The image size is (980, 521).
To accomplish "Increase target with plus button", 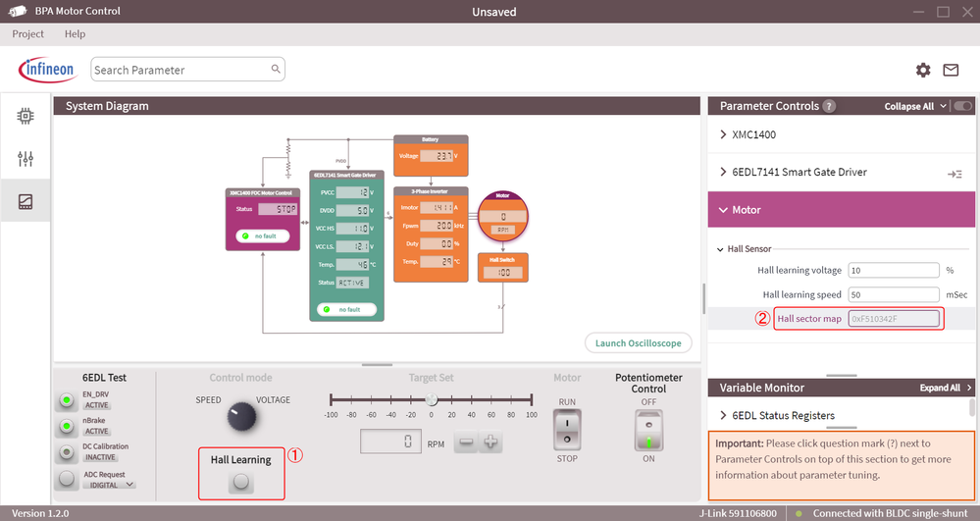I will 490,443.
